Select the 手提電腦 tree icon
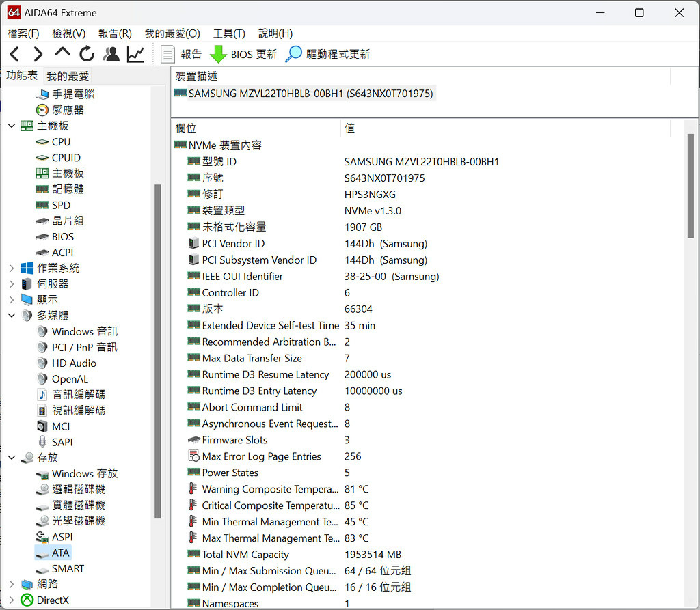 click(42, 94)
